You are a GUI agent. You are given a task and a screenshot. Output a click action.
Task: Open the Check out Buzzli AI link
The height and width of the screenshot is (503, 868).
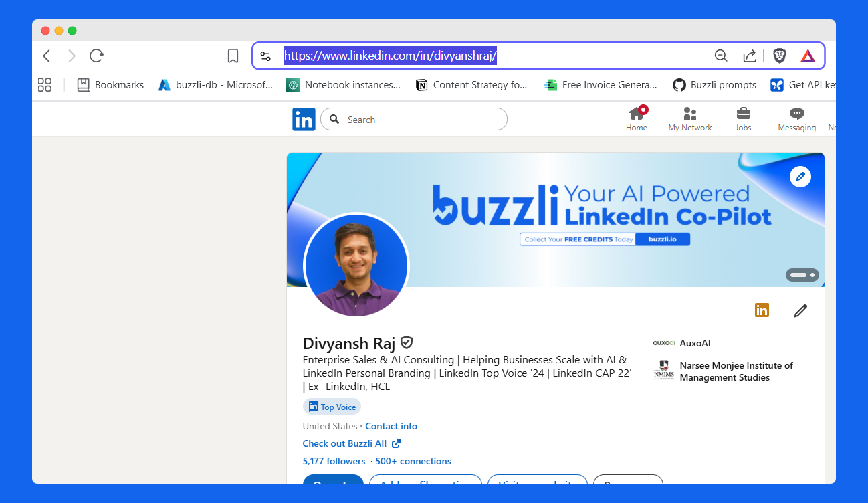tap(346, 443)
